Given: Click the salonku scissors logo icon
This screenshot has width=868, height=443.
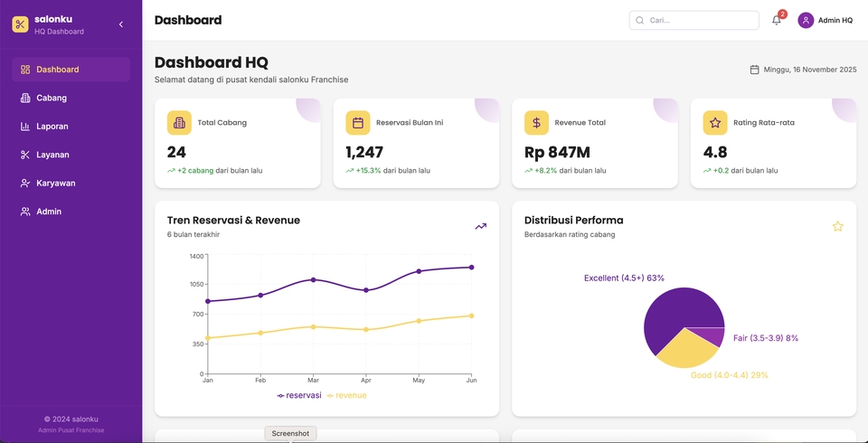Looking at the screenshot, I should click(x=20, y=24).
